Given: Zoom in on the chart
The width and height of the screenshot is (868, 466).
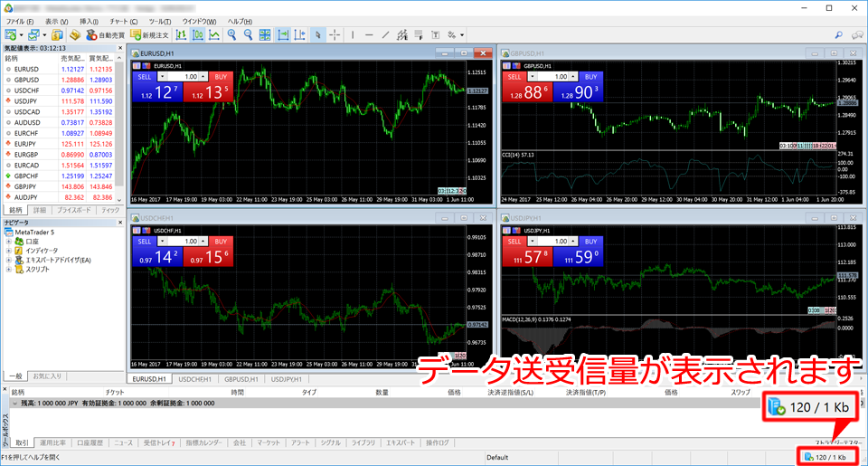Looking at the screenshot, I should click(x=232, y=35).
